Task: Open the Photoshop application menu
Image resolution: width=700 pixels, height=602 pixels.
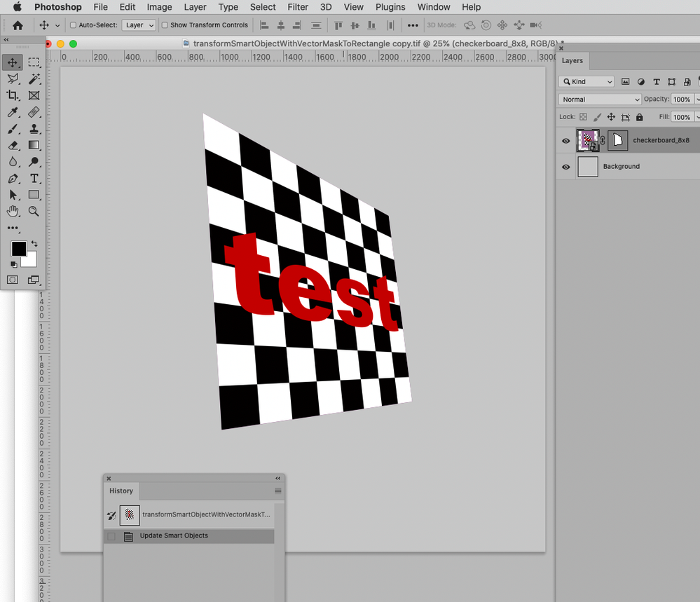Action: (58, 7)
